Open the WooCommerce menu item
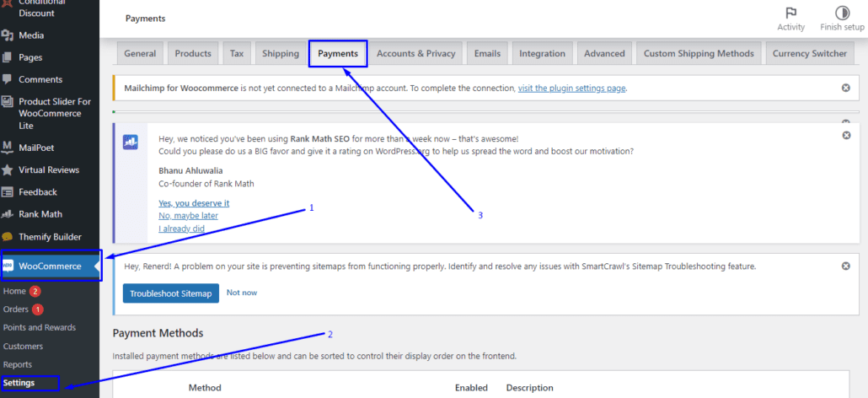The height and width of the screenshot is (398, 868). pos(51,266)
